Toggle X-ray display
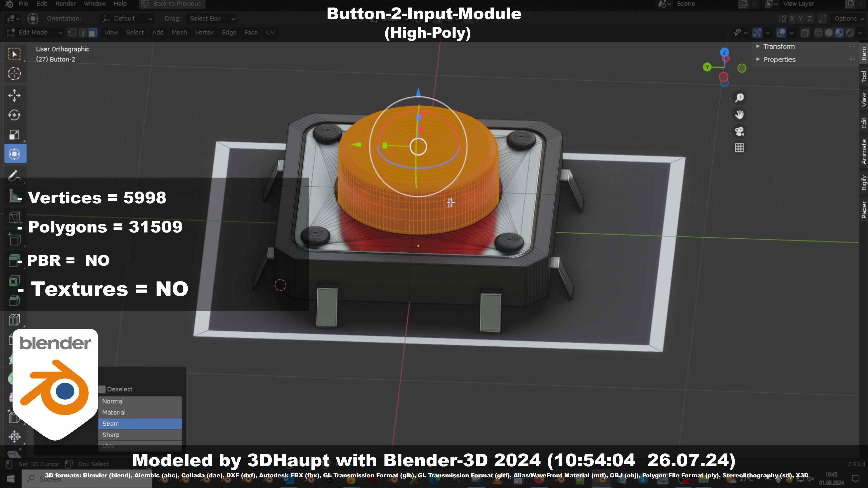This screenshot has width=868, height=488. [x=805, y=33]
